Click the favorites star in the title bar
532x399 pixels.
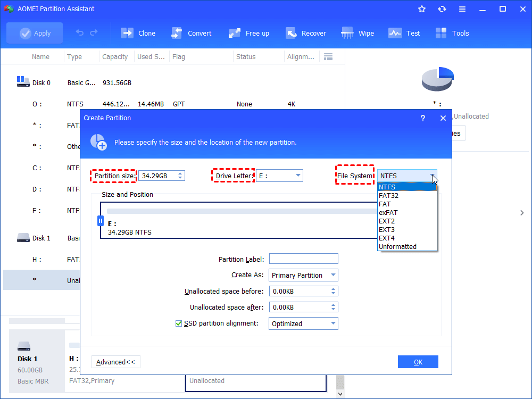point(421,9)
